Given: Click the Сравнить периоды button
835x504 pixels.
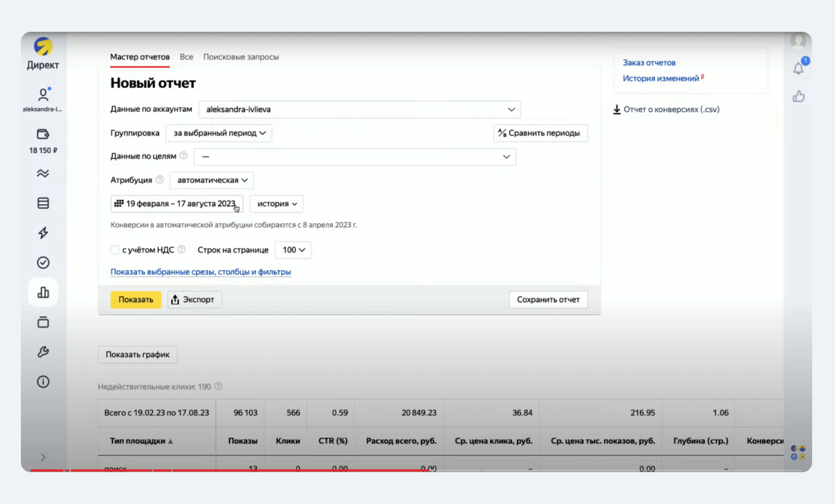Looking at the screenshot, I should point(540,133).
